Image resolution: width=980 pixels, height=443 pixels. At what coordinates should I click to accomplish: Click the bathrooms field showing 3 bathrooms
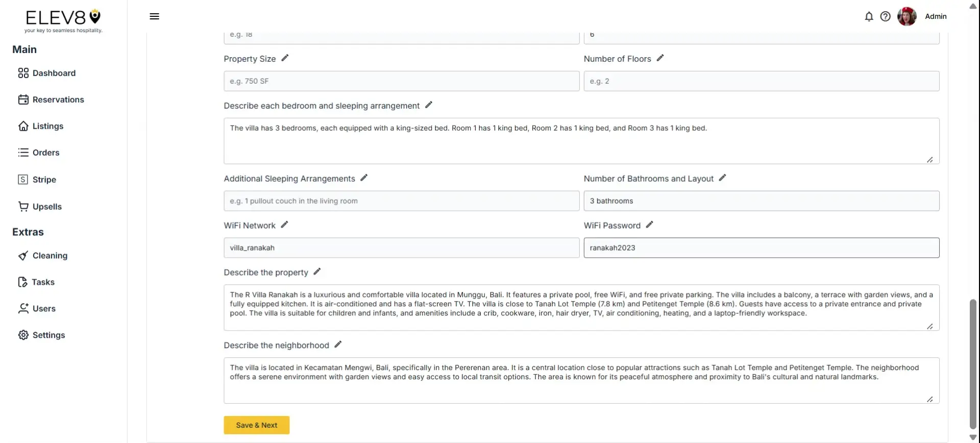coord(761,201)
